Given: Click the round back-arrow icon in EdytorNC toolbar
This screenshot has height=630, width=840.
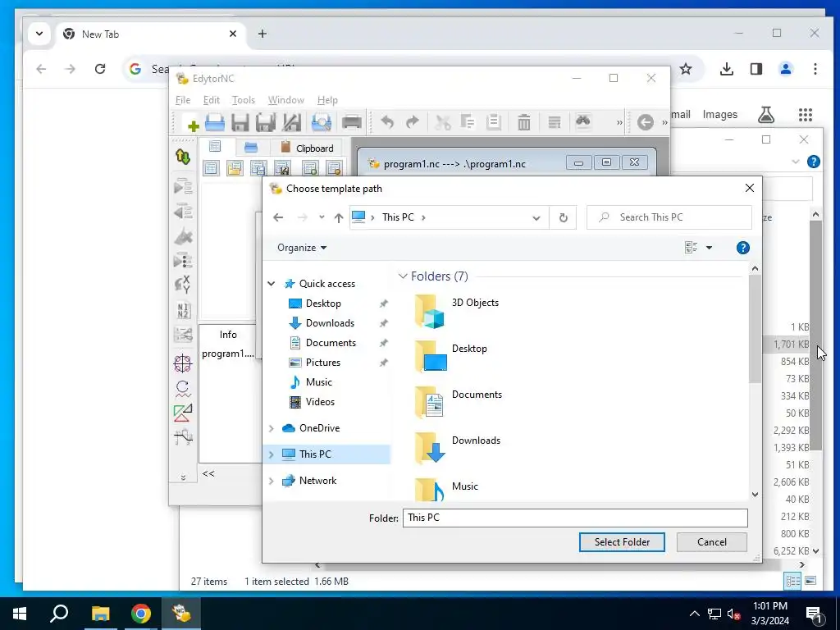Looking at the screenshot, I should (x=646, y=122).
